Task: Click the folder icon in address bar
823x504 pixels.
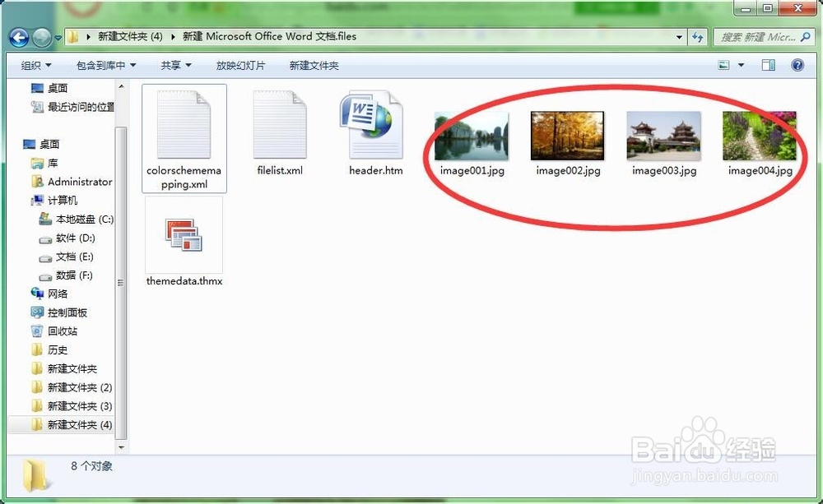Action: (x=73, y=37)
